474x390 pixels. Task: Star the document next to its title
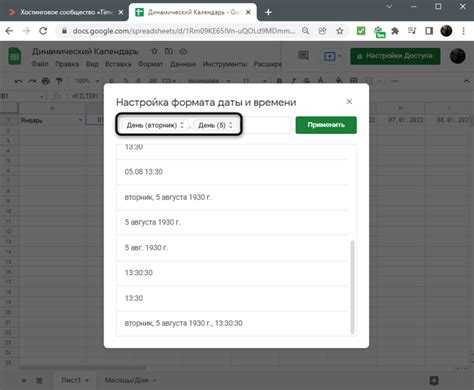155,52
